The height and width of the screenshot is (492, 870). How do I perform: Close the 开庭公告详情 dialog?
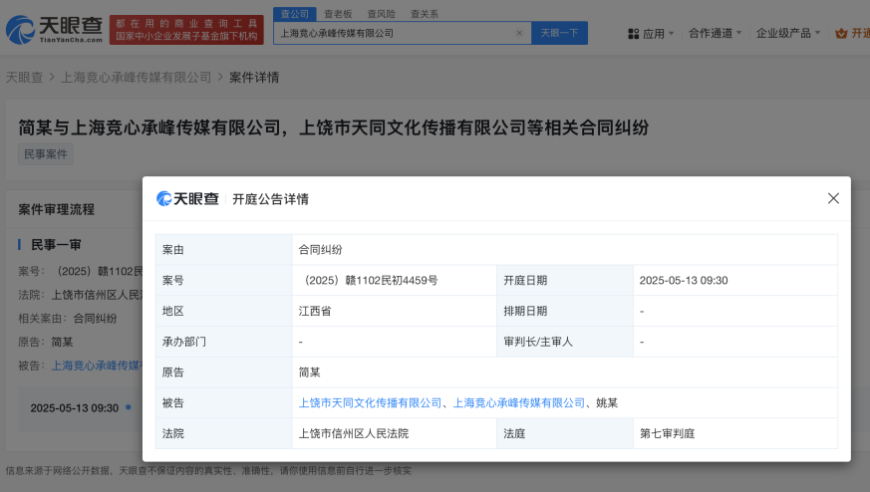click(x=833, y=198)
